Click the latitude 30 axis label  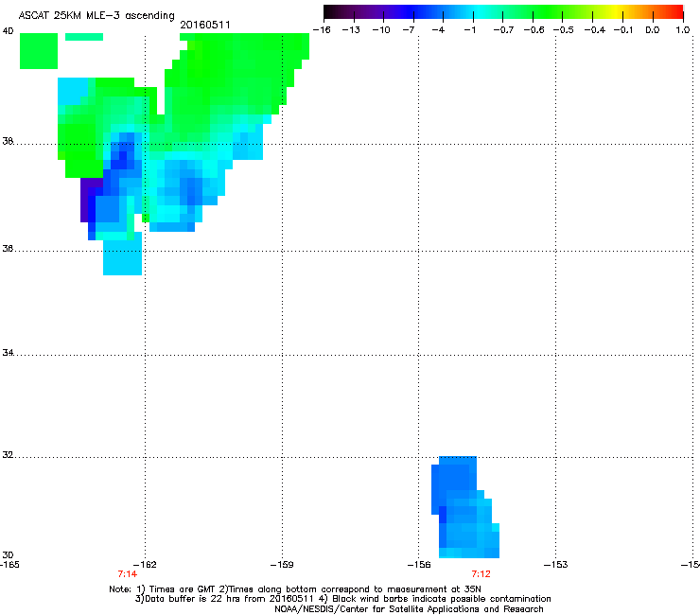[8, 554]
